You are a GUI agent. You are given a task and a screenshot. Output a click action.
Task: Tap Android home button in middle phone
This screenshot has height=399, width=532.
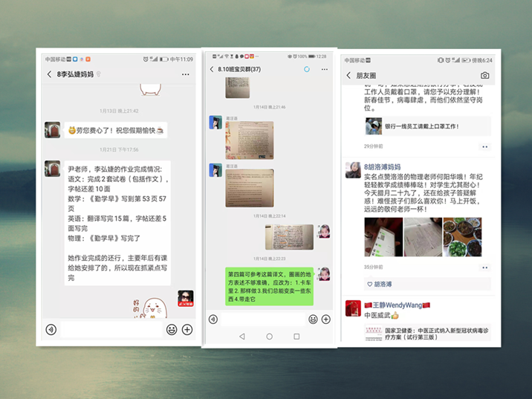pyautogui.click(x=270, y=337)
